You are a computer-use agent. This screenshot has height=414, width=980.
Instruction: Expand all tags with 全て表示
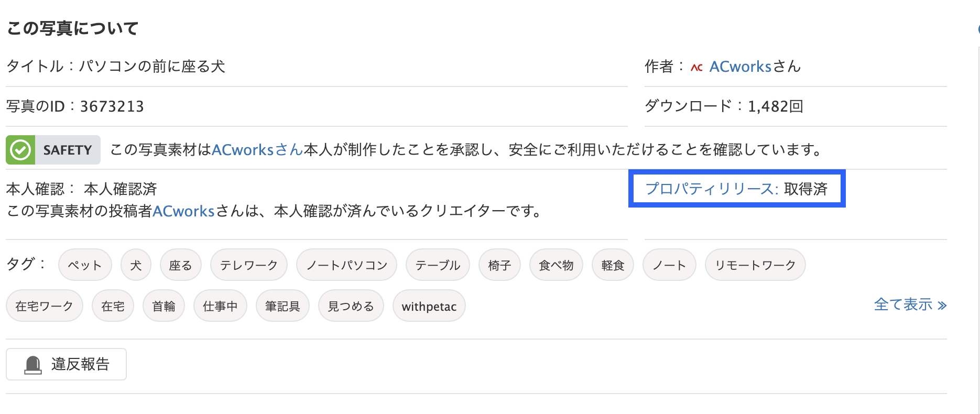pyautogui.click(x=910, y=304)
